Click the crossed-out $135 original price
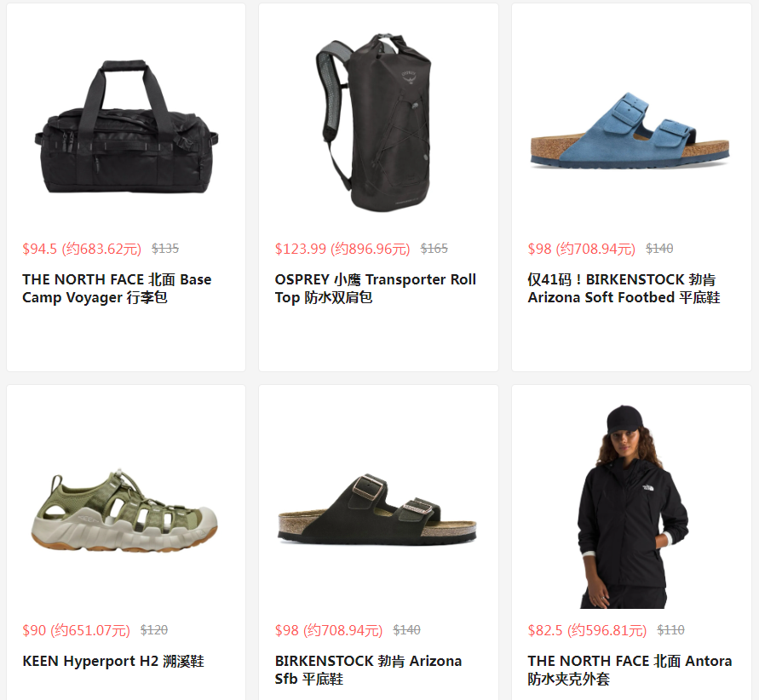Screen dimensions: 759x700 coord(165,249)
